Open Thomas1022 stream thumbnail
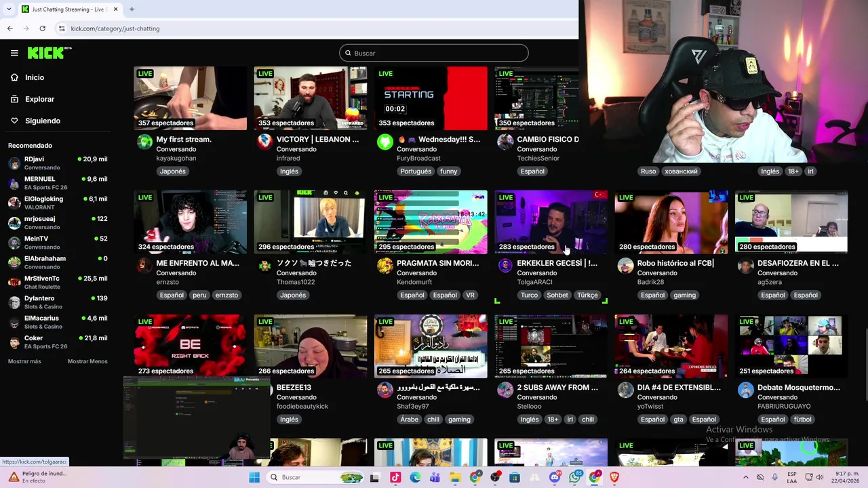868x488 pixels. pos(311,222)
